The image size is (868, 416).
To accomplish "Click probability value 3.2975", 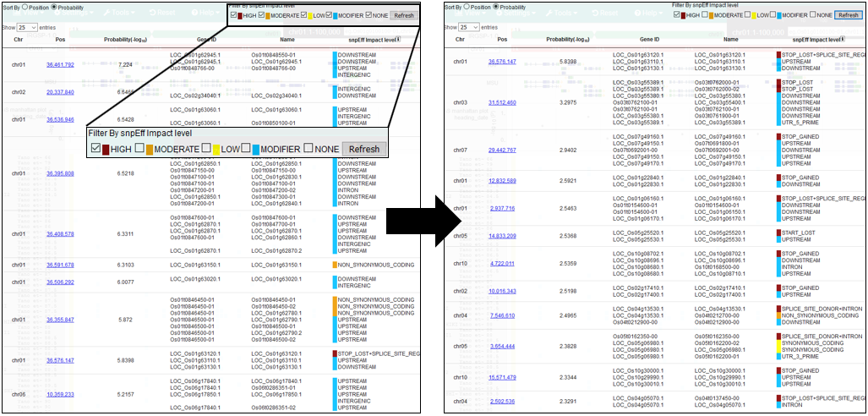I will 569,102.
